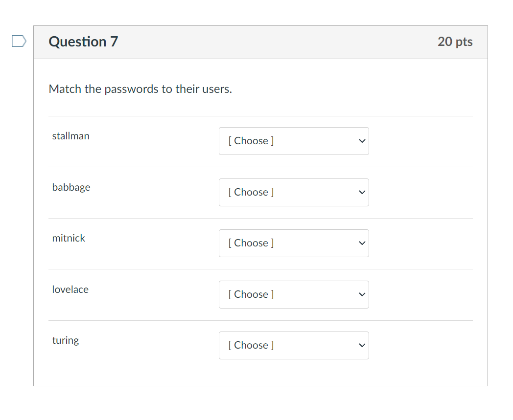Click the chevron arrow in turing's dropdown
513x420 pixels.
coord(361,345)
